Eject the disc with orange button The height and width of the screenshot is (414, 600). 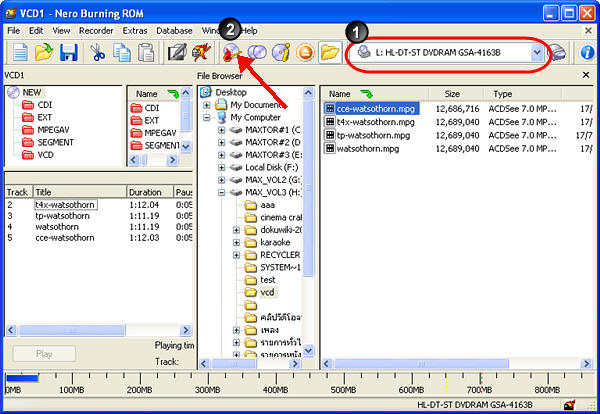click(305, 52)
